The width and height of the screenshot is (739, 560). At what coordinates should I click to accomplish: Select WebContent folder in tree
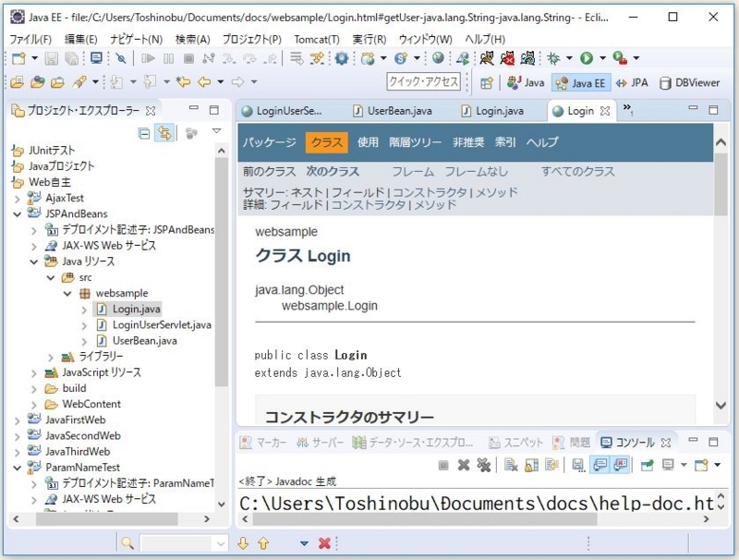[x=91, y=405]
